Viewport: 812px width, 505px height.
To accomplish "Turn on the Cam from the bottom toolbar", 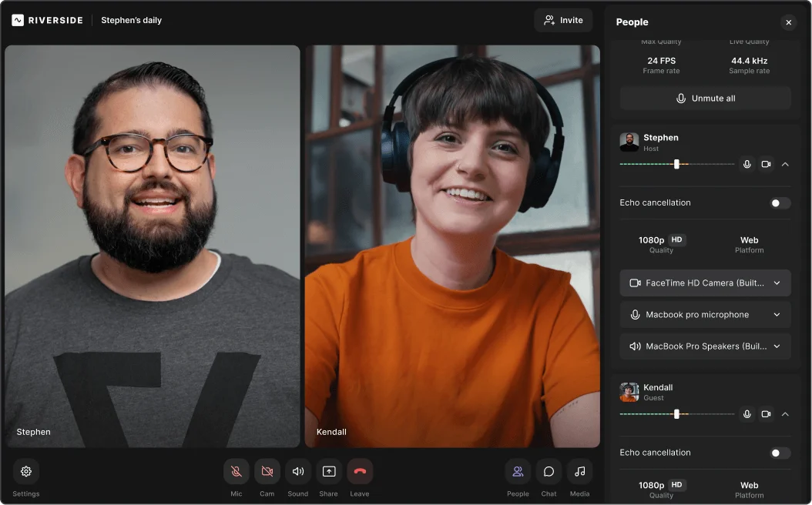I will tap(267, 471).
